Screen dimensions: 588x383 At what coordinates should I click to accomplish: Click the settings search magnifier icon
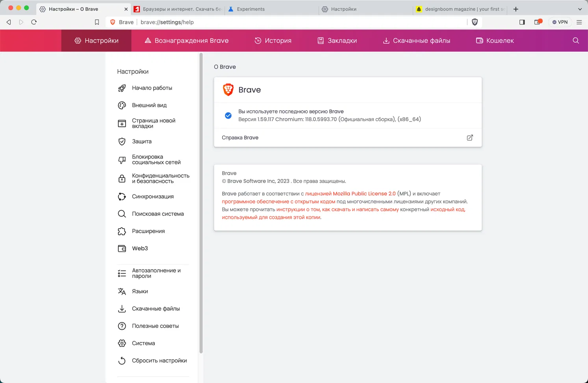click(576, 41)
